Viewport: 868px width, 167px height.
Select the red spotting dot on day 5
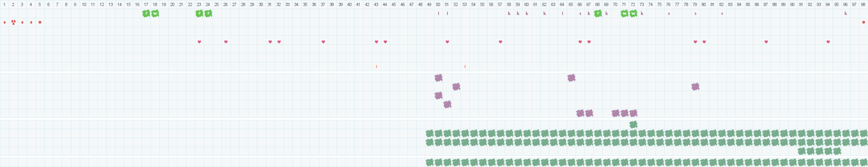pyautogui.click(x=40, y=22)
